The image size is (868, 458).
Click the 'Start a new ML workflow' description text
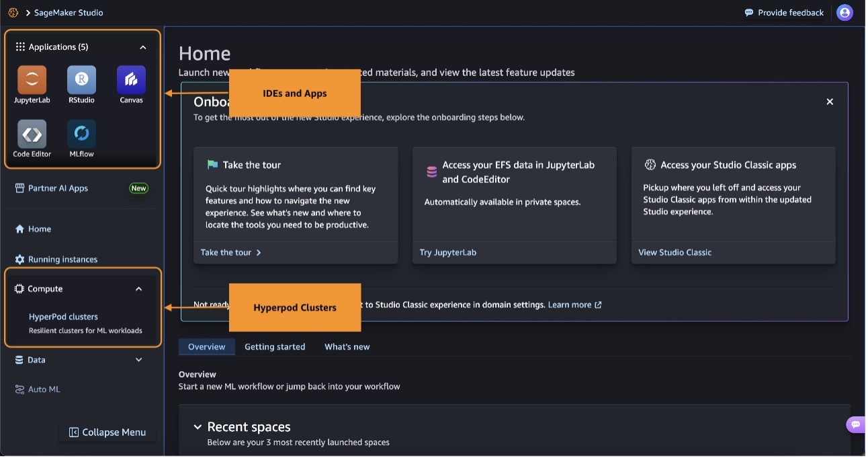290,387
